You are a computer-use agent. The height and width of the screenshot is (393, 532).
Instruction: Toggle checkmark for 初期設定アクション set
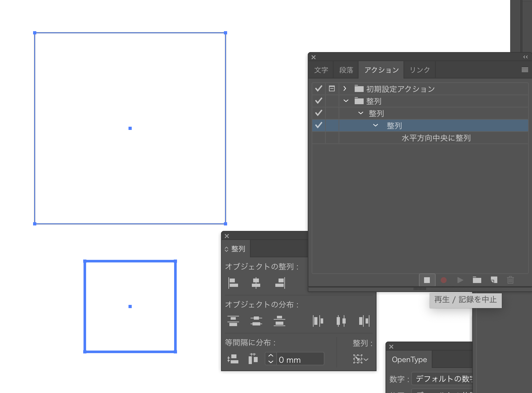[319, 88]
